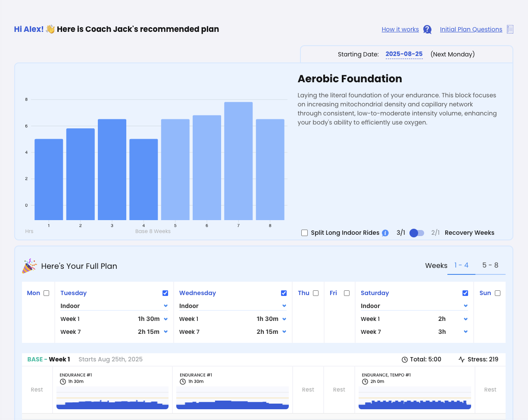Switch to the Weeks 5 - 8 tab
This screenshot has width=528, height=420.
click(x=490, y=265)
